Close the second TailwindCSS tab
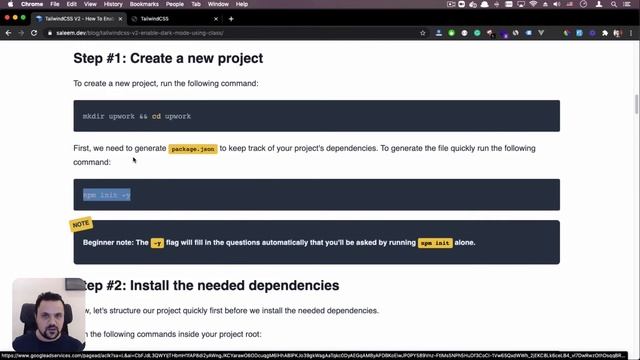 tap(216, 19)
